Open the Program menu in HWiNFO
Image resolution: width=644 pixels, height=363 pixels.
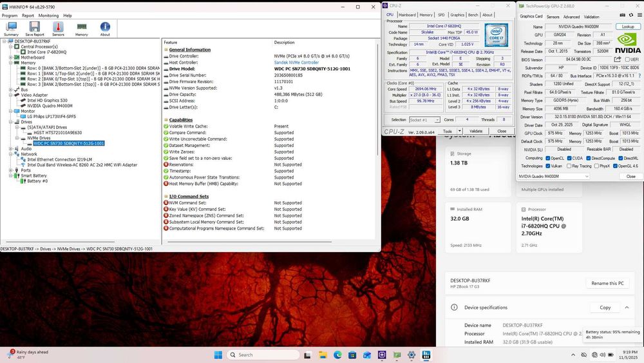pos(10,15)
